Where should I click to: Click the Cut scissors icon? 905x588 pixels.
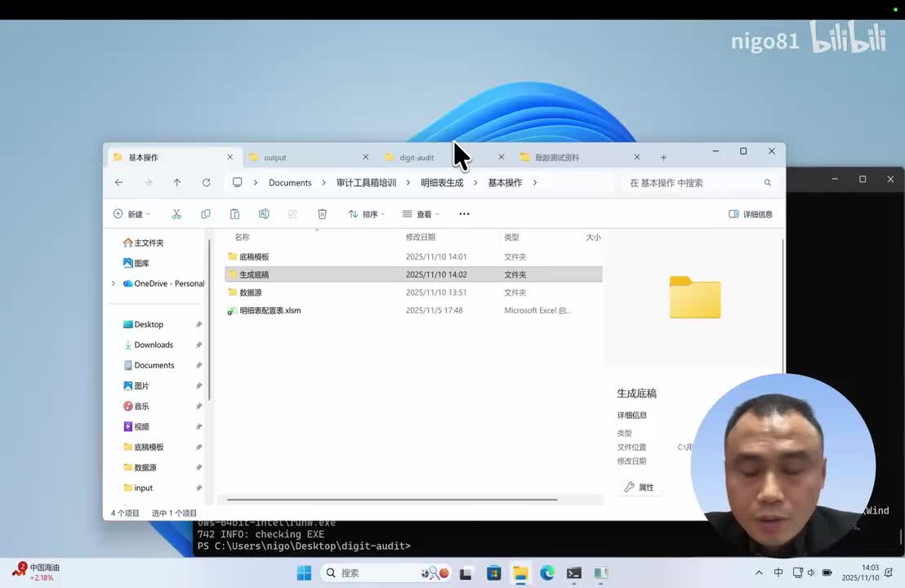tap(176, 214)
